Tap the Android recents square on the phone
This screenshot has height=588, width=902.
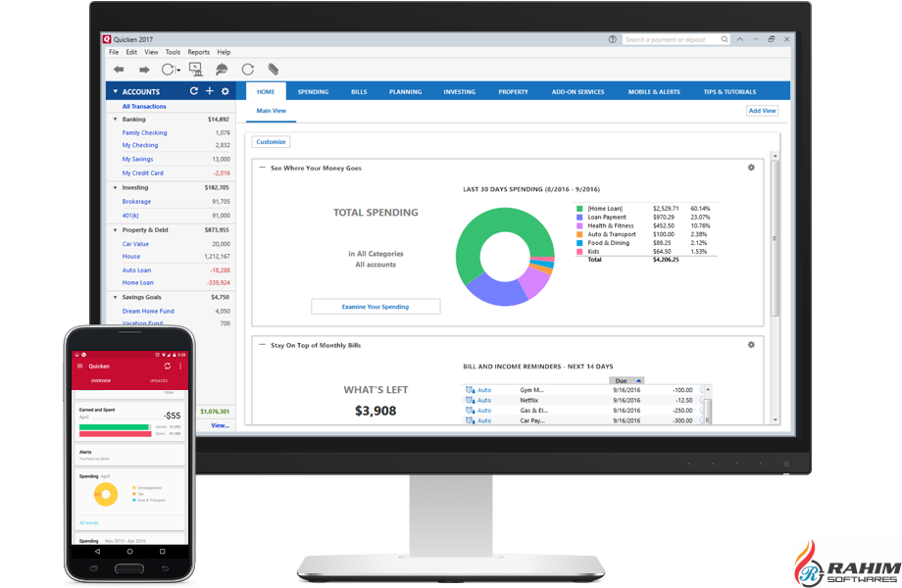click(x=162, y=551)
